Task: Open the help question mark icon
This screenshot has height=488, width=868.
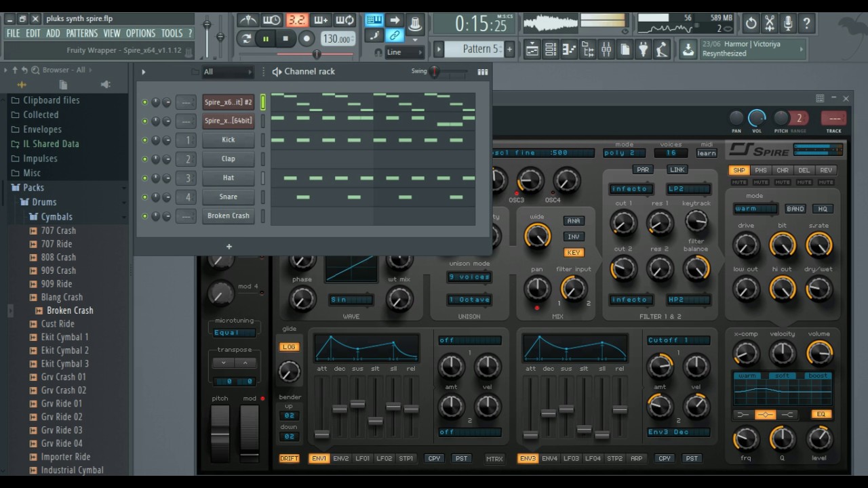Action: click(806, 23)
